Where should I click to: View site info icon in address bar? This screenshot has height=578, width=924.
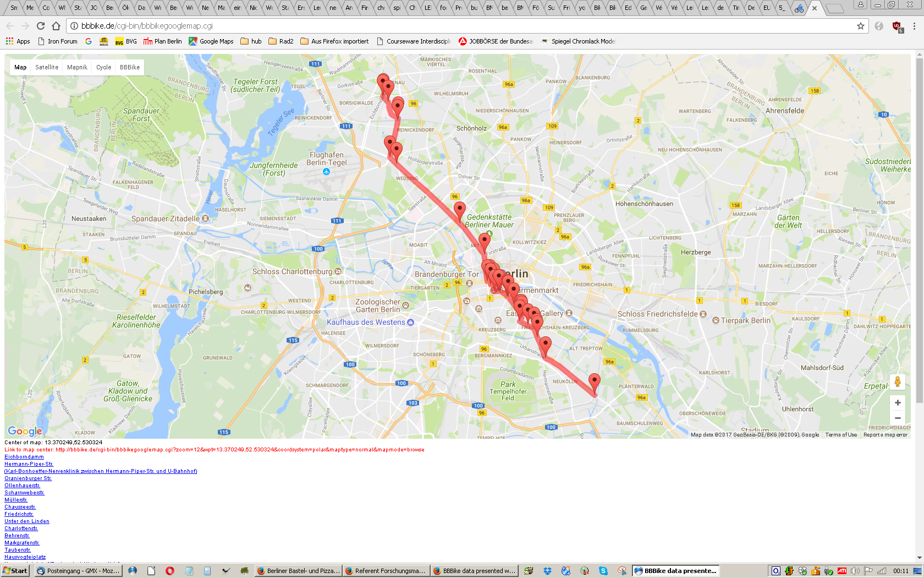tap(74, 26)
